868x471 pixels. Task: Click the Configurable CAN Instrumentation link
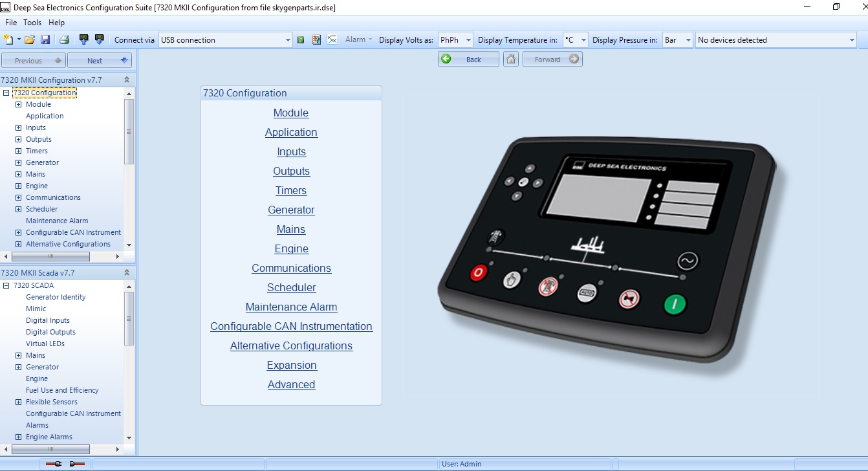[x=291, y=326]
